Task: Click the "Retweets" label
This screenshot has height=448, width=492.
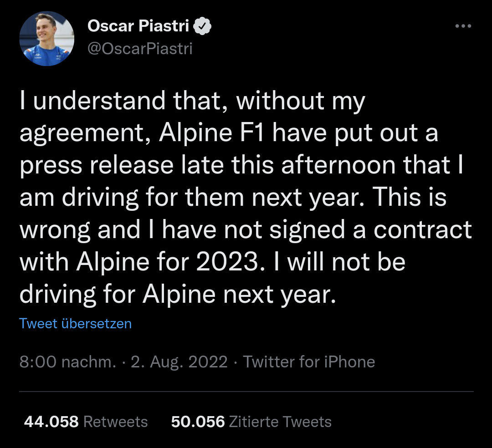Action: tap(116, 422)
